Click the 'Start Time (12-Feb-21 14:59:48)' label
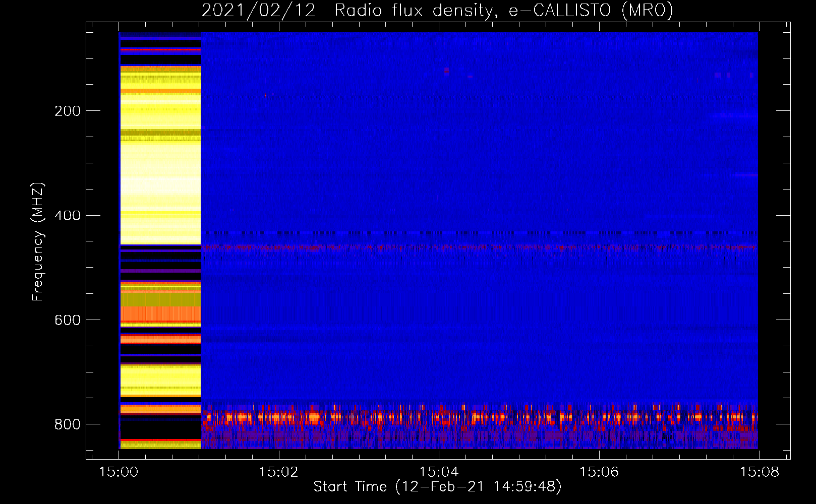The height and width of the screenshot is (504, 816). 438,487
